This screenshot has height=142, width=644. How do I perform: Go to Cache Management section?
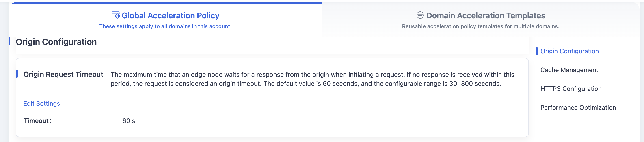pos(569,70)
